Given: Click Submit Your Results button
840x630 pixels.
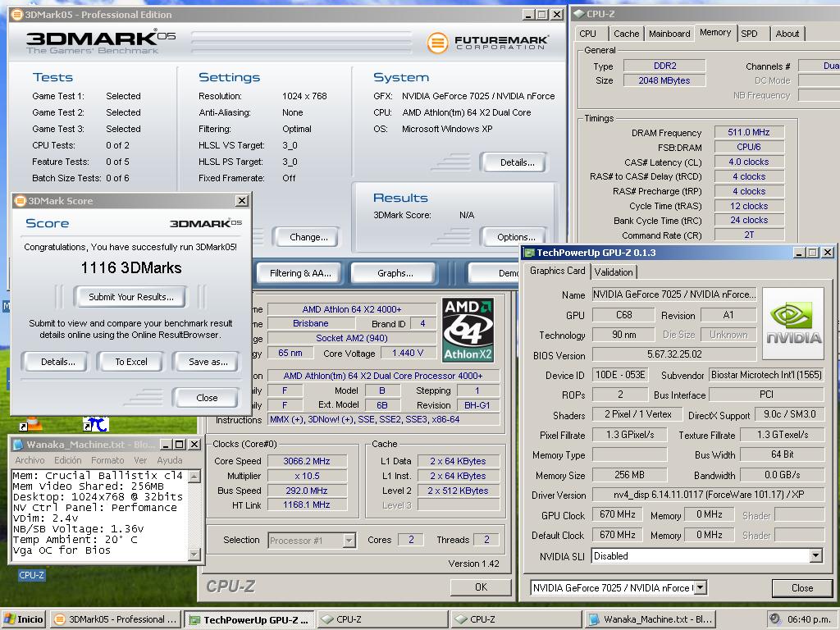Looking at the screenshot, I should click(130, 297).
